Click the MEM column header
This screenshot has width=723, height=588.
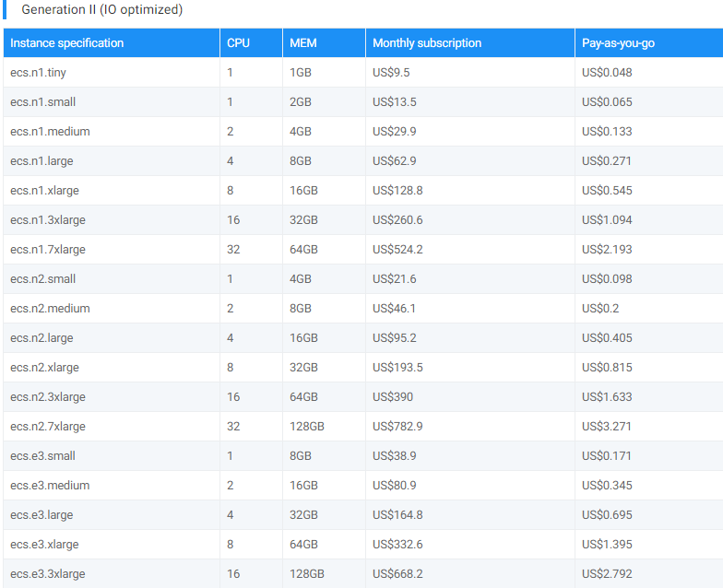click(x=302, y=42)
